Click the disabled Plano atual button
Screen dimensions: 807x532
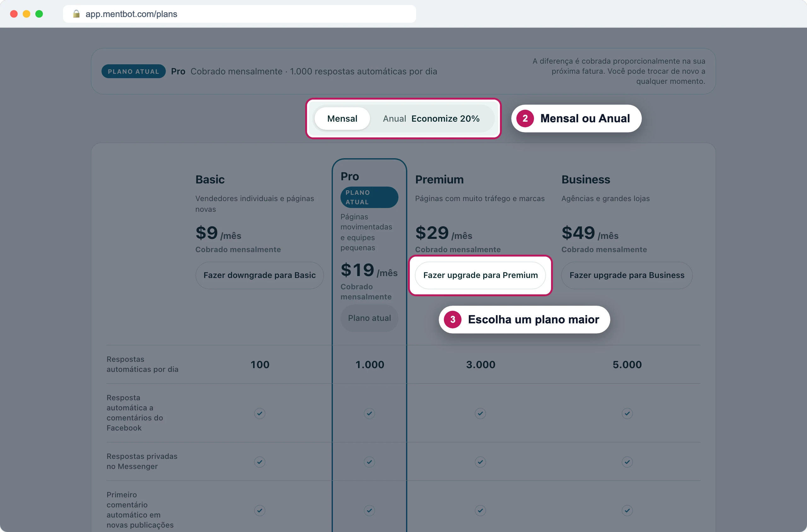tap(369, 318)
